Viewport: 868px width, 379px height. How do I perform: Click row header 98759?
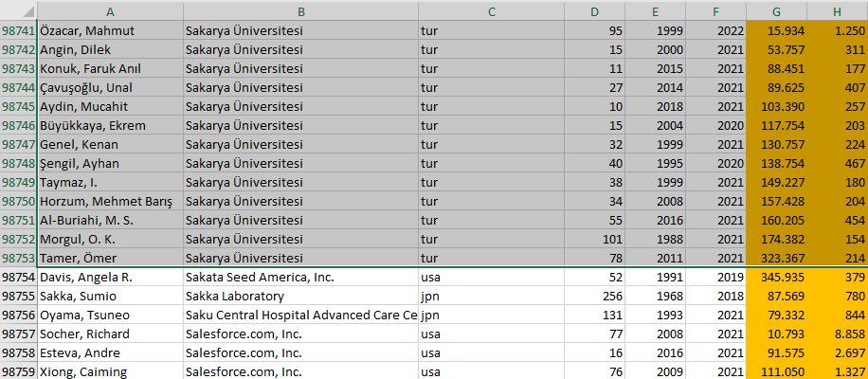click(x=18, y=370)
